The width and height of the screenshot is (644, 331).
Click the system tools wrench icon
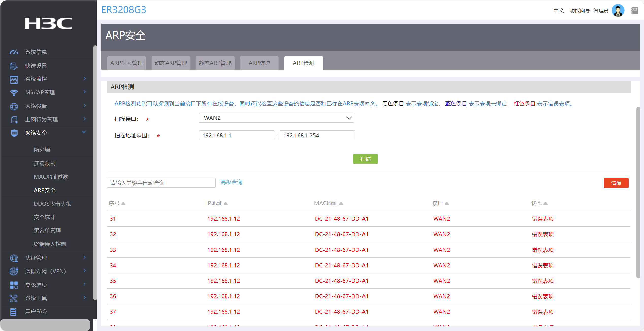[14, 298]
